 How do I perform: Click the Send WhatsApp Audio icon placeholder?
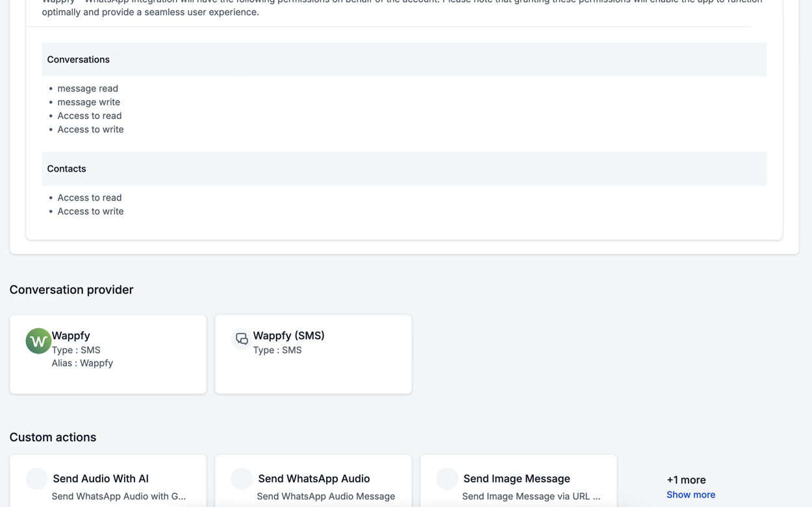point(242,478)
